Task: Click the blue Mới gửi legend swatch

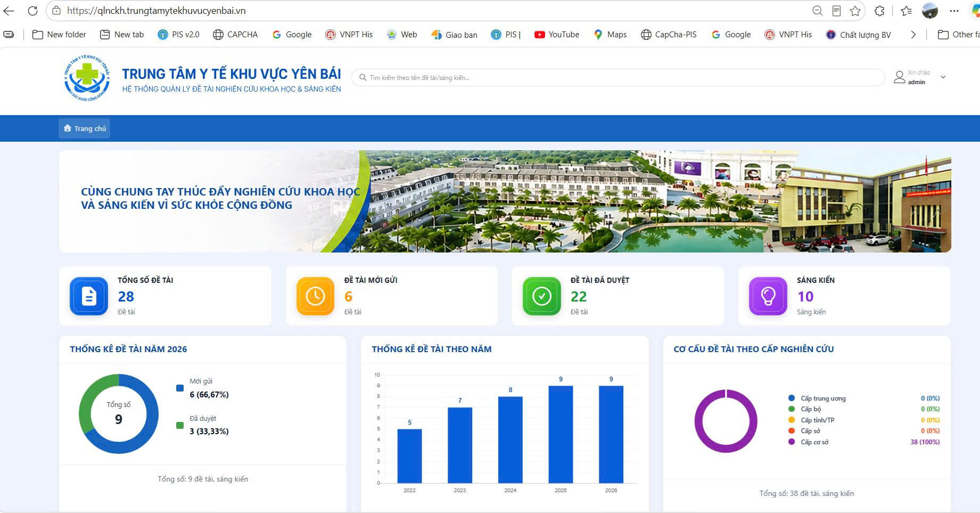Action: [180, 388]
